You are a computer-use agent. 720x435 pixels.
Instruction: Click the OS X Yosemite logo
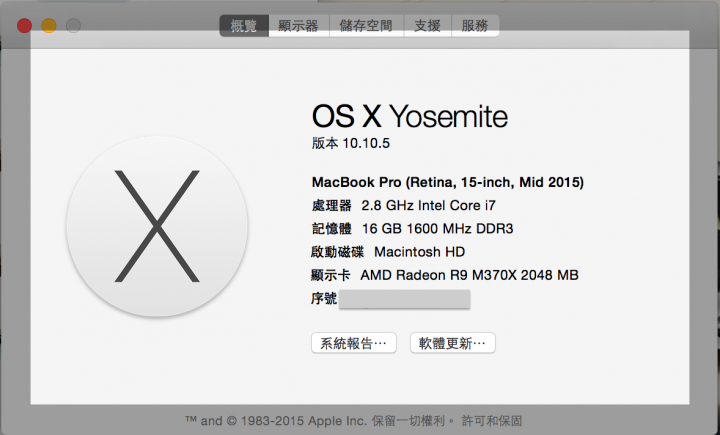click(157, 226)
